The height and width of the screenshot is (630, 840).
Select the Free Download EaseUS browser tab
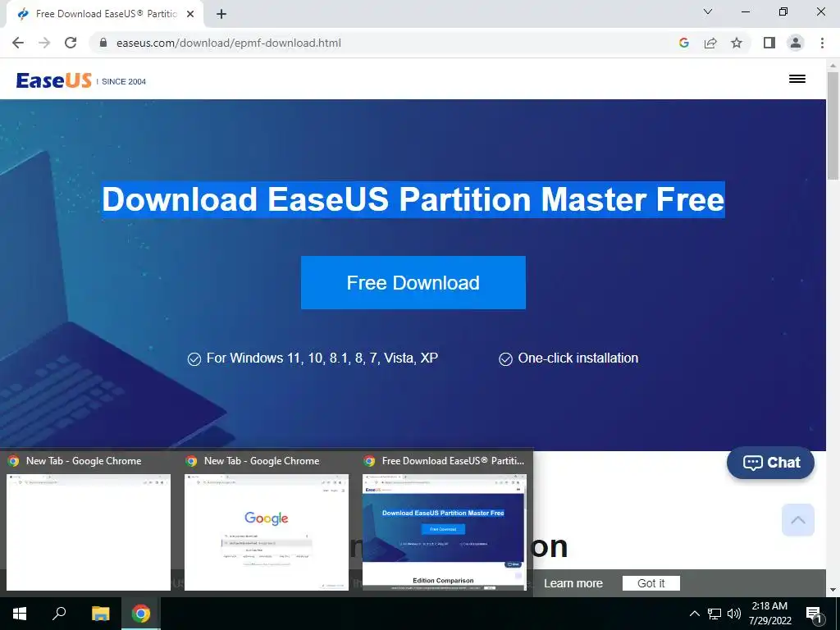(x=104, y=15)
